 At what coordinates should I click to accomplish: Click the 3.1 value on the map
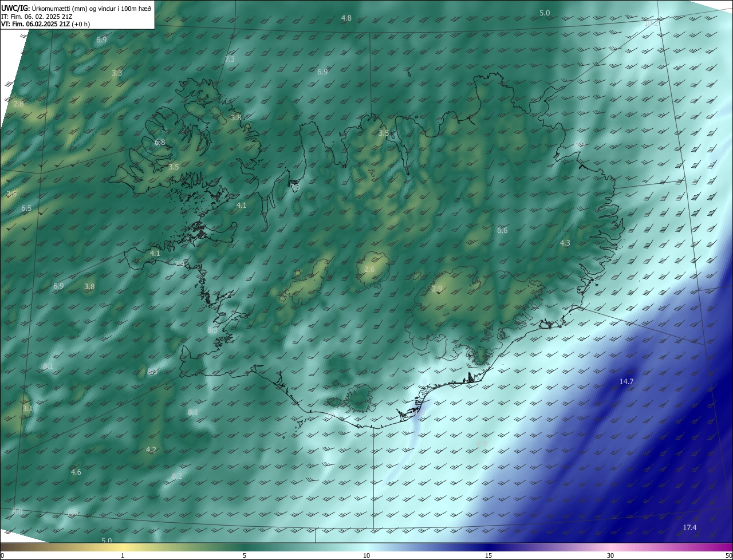27,409
